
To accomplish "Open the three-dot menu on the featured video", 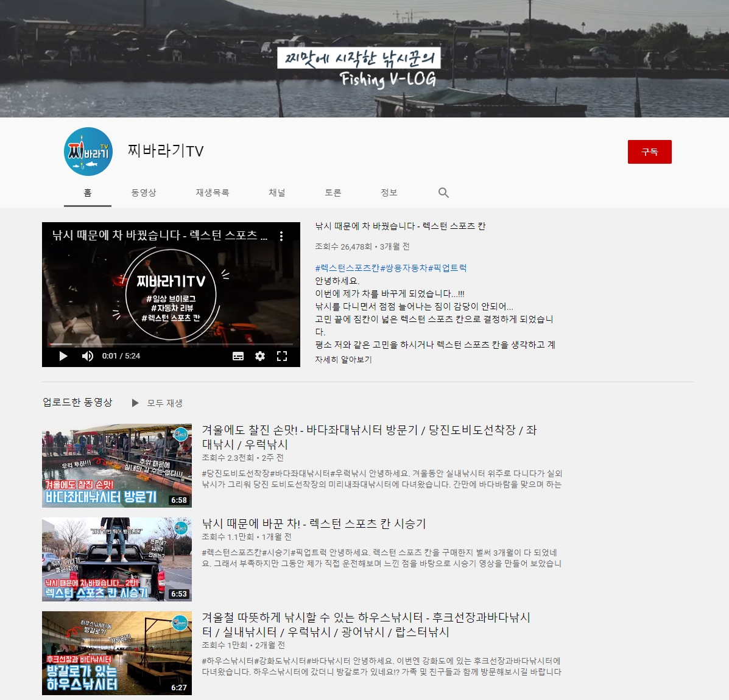I will pos(281,236).
